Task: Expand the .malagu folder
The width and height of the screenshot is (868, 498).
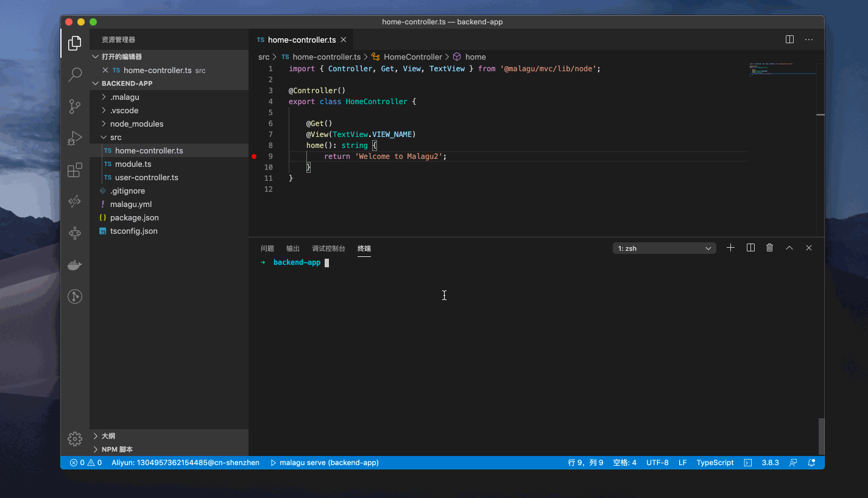Action: pos(169,97)
